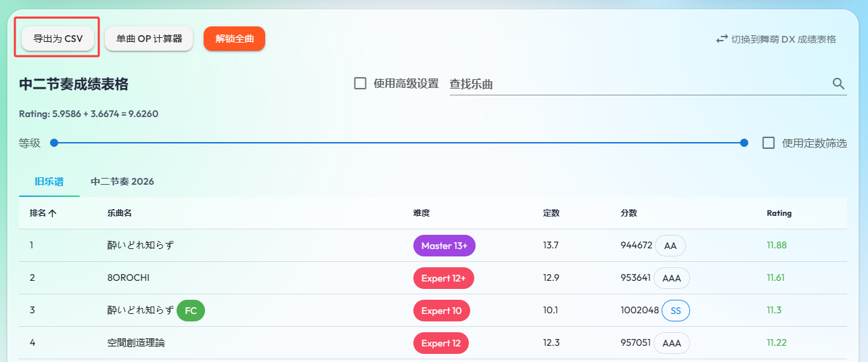The height and width of the screenshot is (362, 868).
Task: Switch to the 旧乐谱 tab
Action: (49, 181)
